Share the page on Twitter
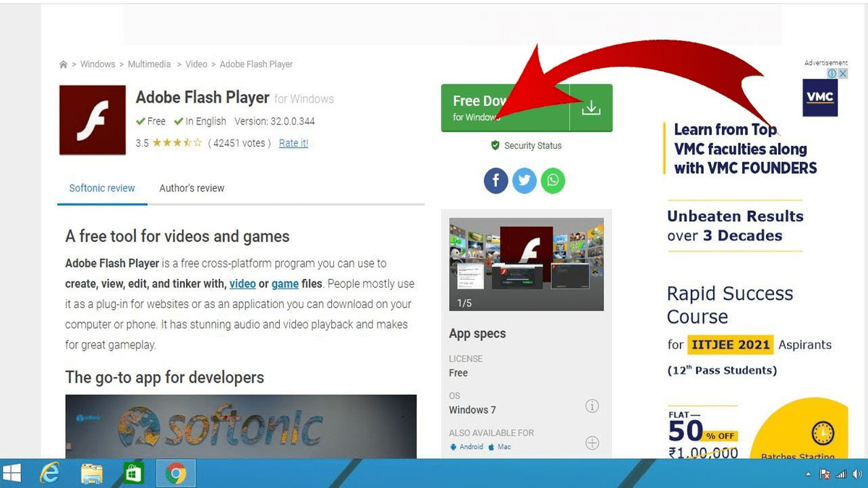Image resolution: width=868 pixels, height=488 pixels. pyautogui.click(x=524, y=180)
